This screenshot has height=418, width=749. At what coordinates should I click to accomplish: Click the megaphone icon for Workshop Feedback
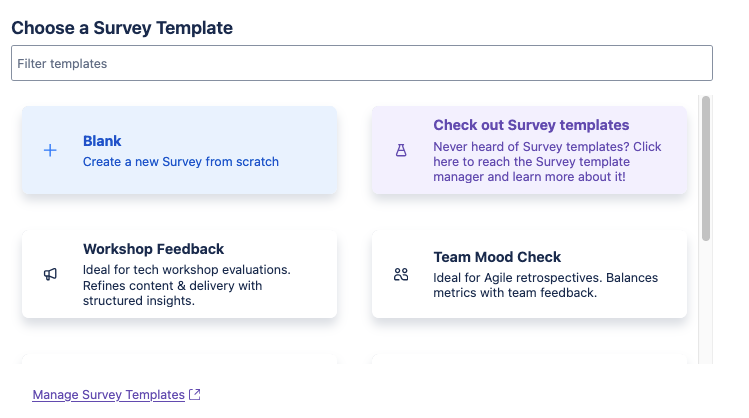coord(50,274)
